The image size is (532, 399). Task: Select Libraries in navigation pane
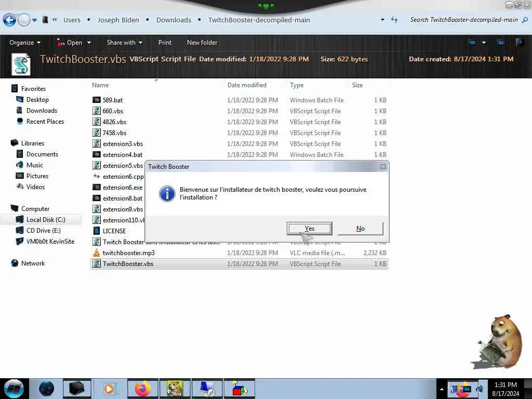(x=33, y=143)
